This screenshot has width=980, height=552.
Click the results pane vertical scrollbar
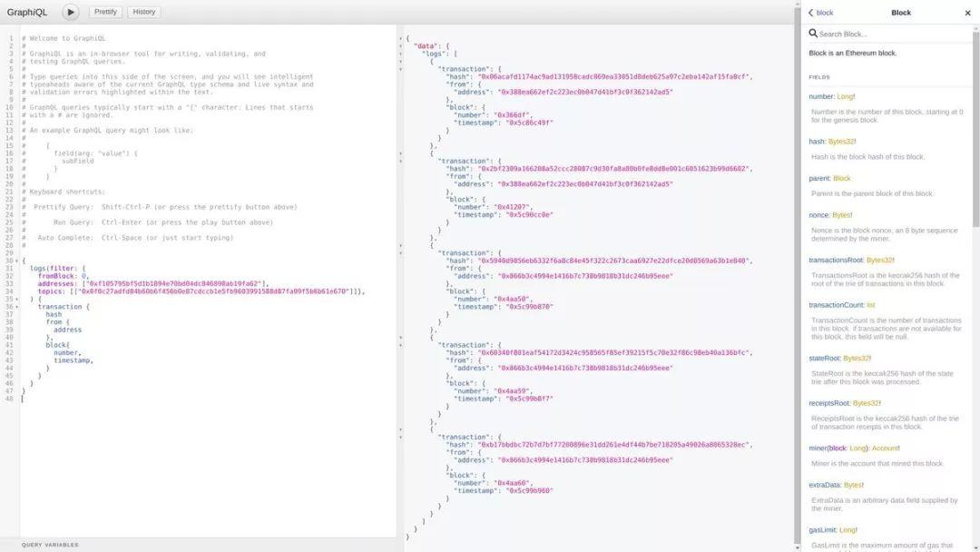tap(797, 275)
